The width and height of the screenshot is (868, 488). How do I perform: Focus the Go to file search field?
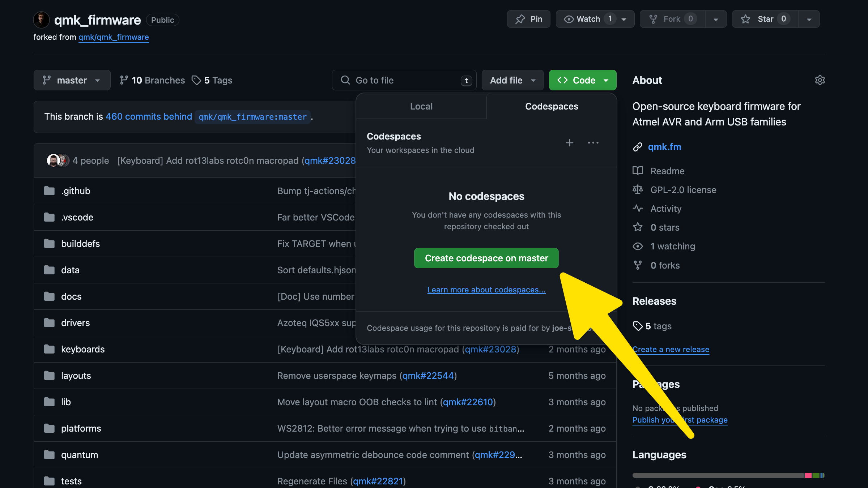404,80
